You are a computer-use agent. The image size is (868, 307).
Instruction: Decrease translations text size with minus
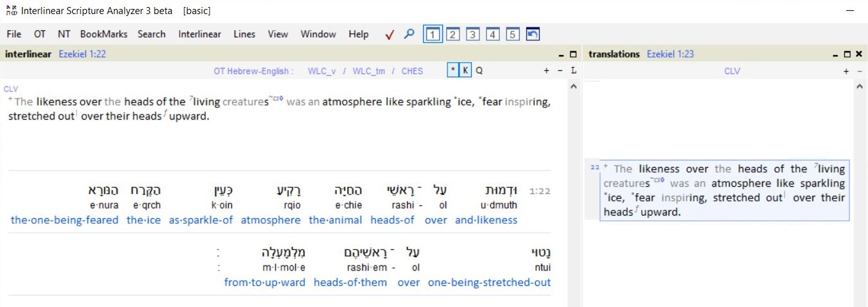860,71
